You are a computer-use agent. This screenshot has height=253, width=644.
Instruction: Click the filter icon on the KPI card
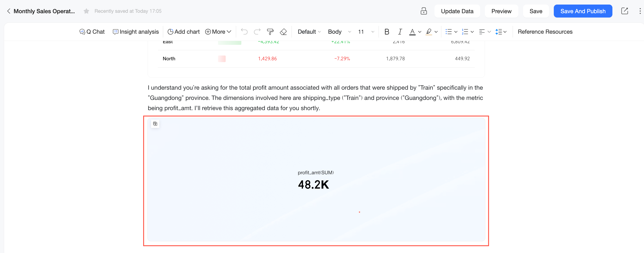point(155,124)
